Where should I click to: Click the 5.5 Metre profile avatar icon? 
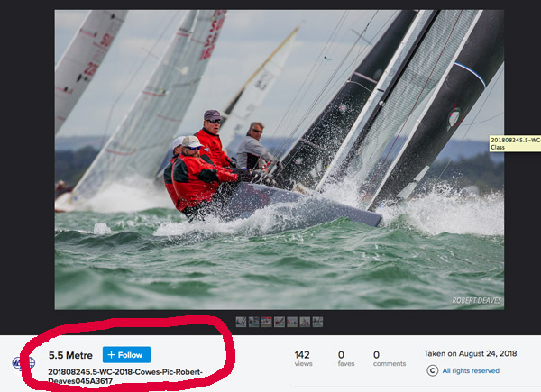pyautogui.click(x=23, y=363)
